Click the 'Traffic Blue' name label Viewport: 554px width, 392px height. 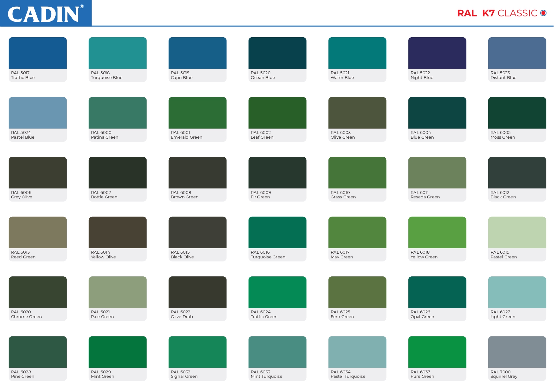(x=23, y=78)
